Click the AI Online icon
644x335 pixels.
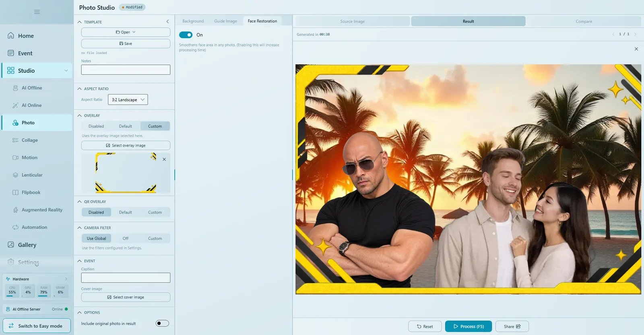click(15, 105)
